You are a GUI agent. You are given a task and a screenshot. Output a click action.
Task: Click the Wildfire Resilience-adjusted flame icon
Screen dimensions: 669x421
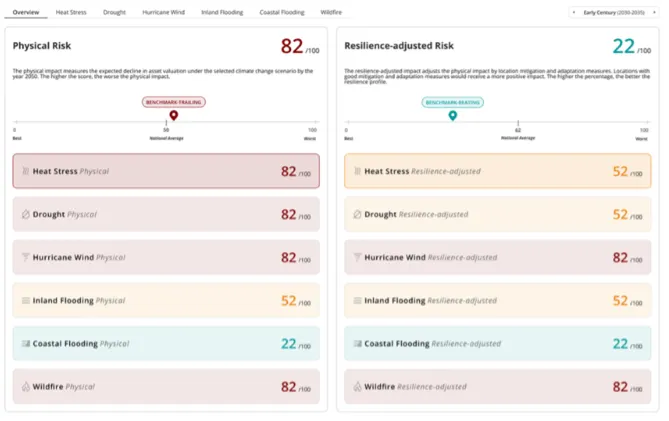pyautogui.click(x=357, y=386)
